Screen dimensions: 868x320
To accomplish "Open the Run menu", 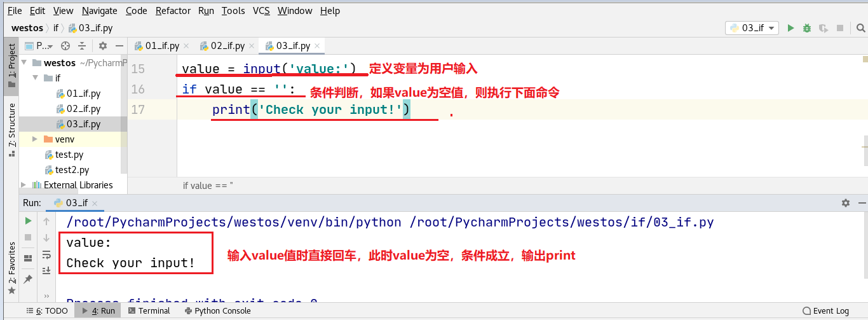I will tap(206, 11).
